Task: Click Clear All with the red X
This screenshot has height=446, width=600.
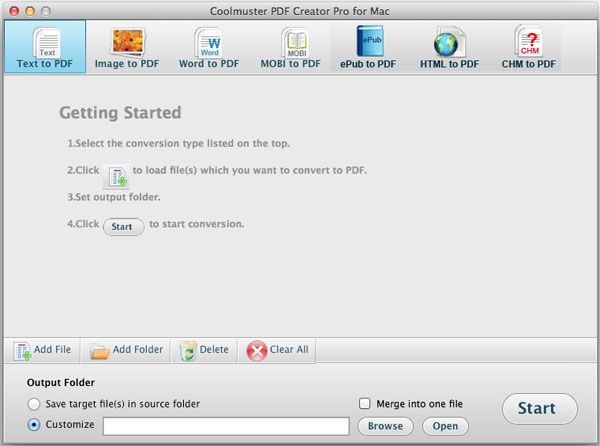Action: 277,350
